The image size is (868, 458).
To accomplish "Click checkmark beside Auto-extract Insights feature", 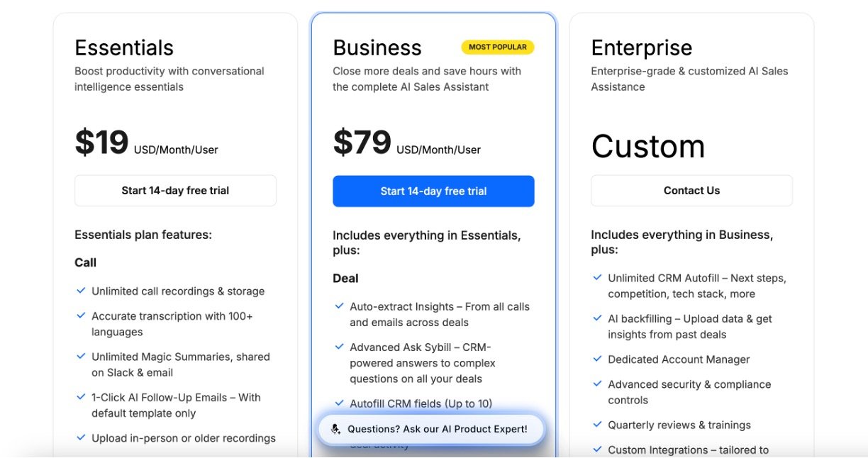I will click(x=340, y=306).
